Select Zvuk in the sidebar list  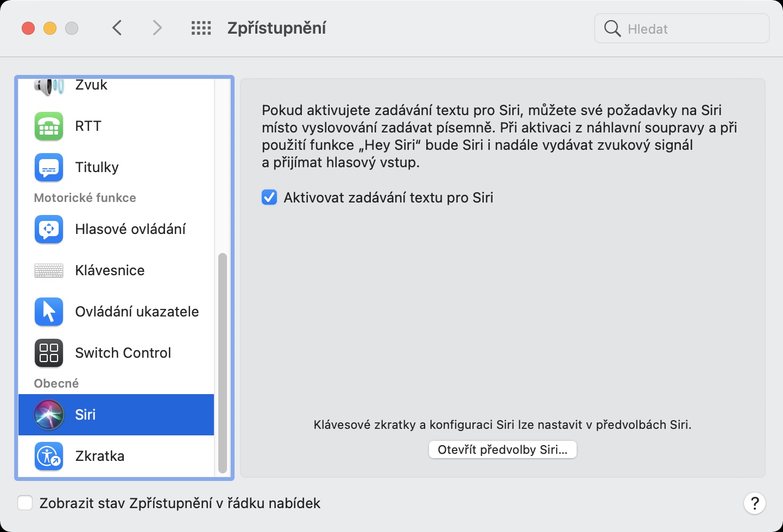point(91,86)
